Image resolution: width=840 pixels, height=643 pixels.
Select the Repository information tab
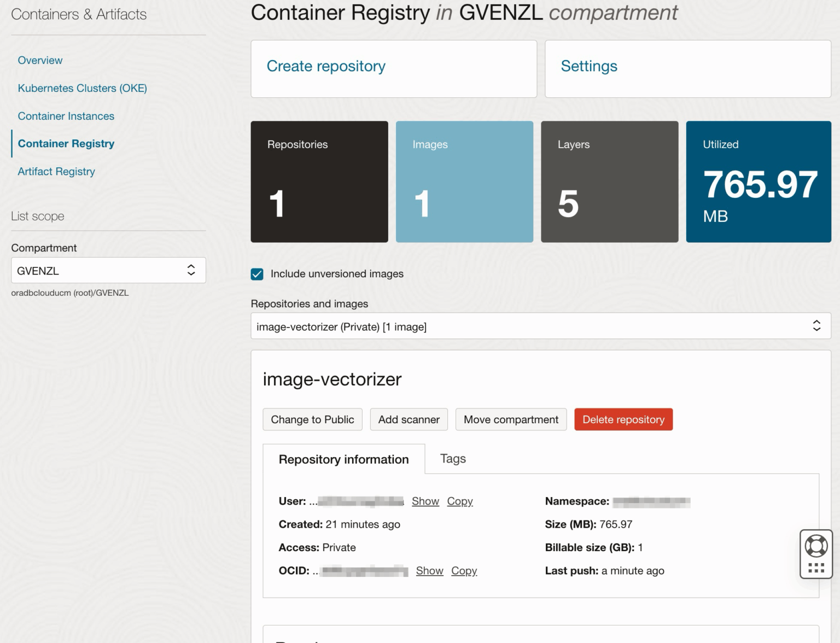[x=343, y=459]
